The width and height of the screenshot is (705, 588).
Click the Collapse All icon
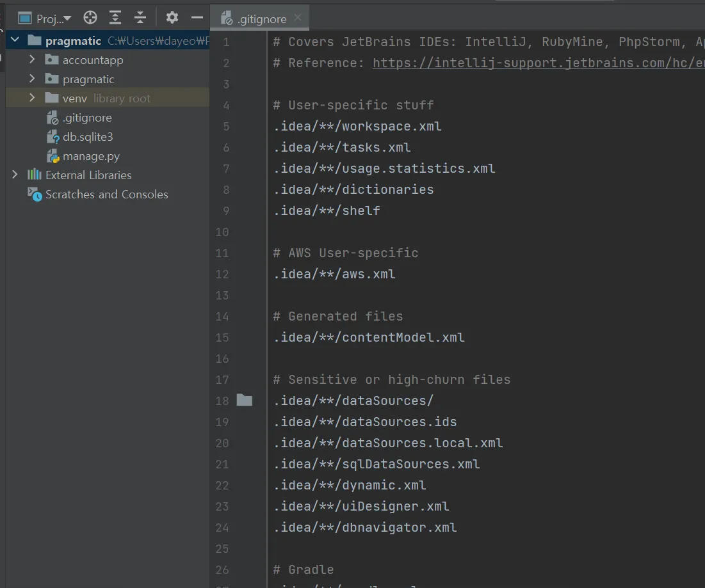[140, 18]
